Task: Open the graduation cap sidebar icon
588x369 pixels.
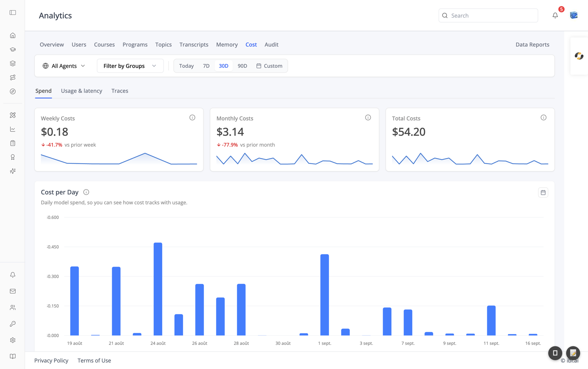Action: coord(13,49)
